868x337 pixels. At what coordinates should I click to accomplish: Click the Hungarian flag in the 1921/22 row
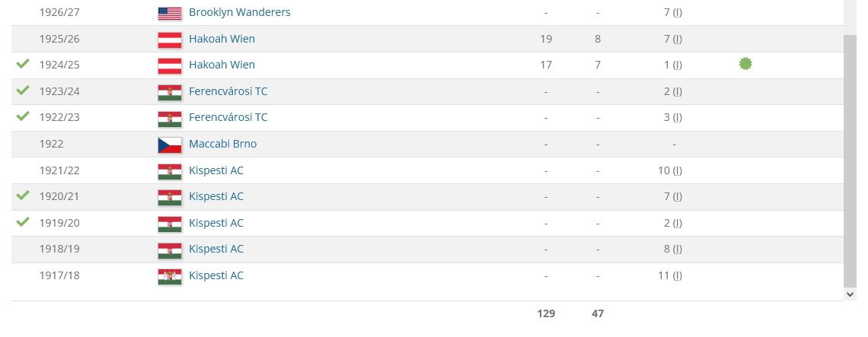(169, 171)
